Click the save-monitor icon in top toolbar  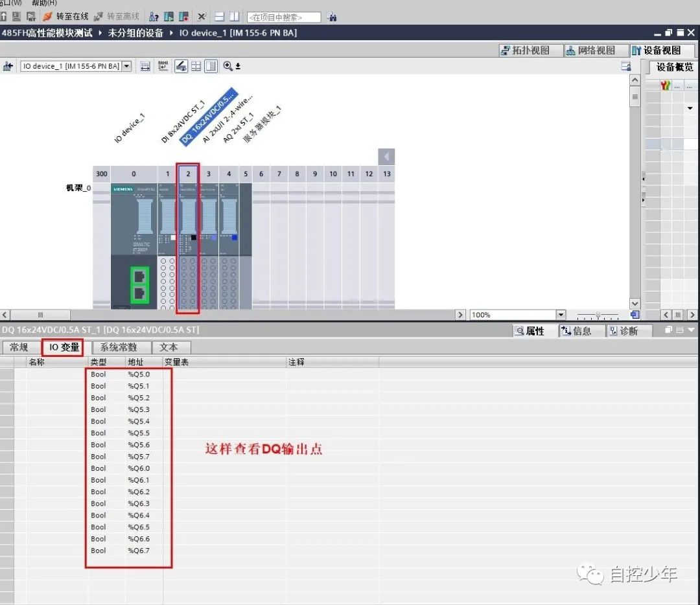[x=16, y=17]
